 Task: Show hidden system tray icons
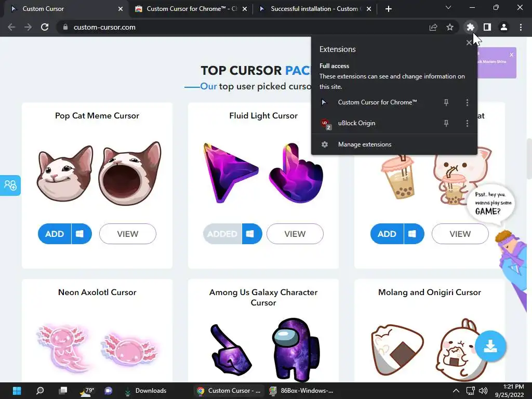tap(456, 391)
